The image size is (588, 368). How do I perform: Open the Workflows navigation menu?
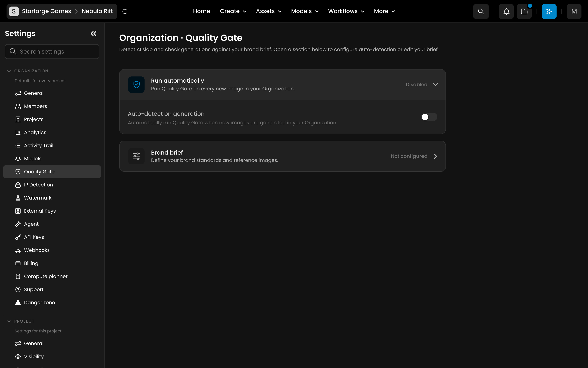coord(346,11)
